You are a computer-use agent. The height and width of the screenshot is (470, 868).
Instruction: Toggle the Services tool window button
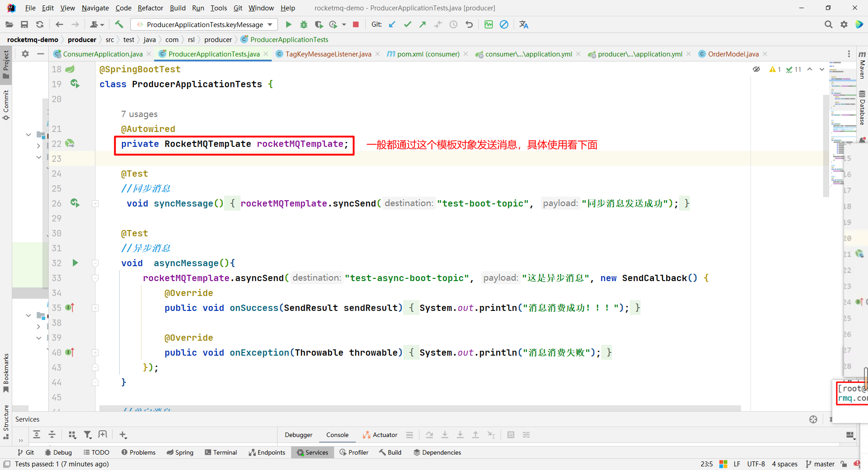point(312,452)
